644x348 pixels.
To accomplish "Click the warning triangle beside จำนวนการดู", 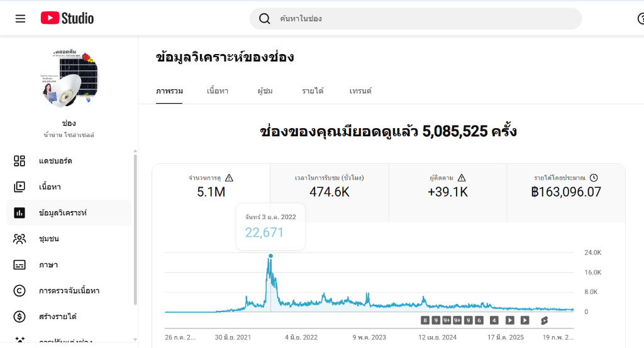I will 229,178.
